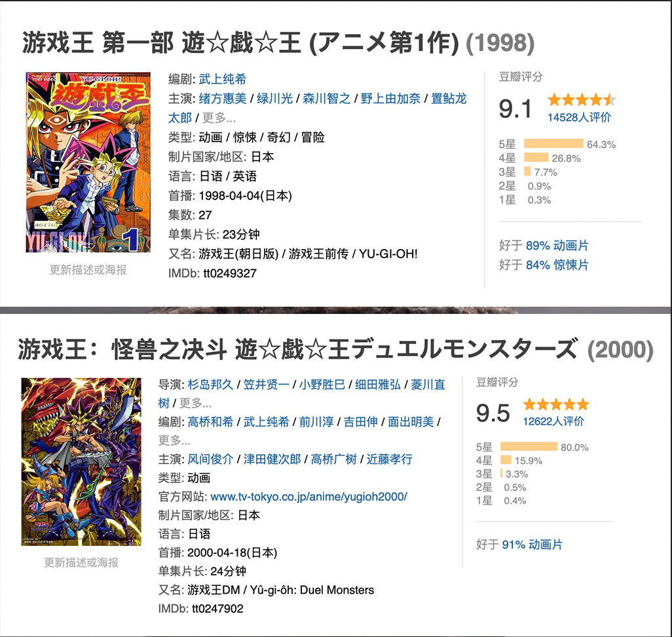Open 84% 惊悚片 ranking link

[557, 265]
